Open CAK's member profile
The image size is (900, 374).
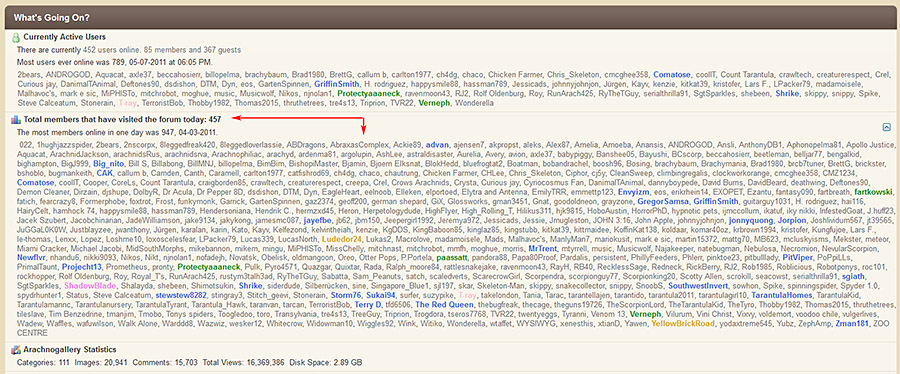(104, 173)
